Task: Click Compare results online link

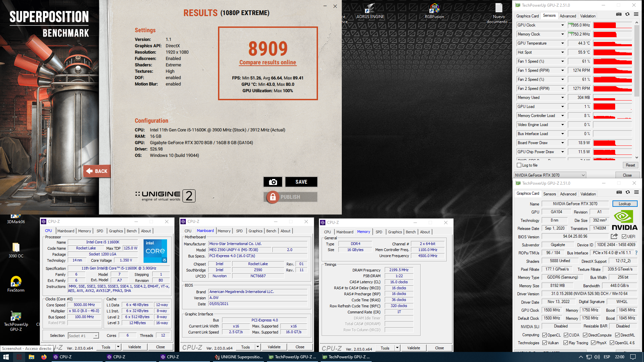Action: point(268,62)
